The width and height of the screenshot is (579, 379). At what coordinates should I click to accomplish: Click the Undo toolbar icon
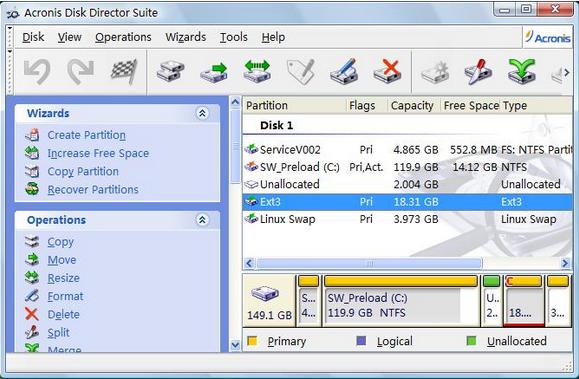[37, 71]
